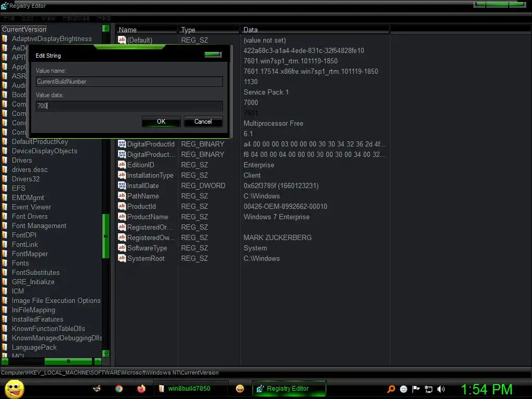The width and height of the screenshot is (532, 399).
Task: Open the volume speaker tray icon
Action: coord(441,389)
